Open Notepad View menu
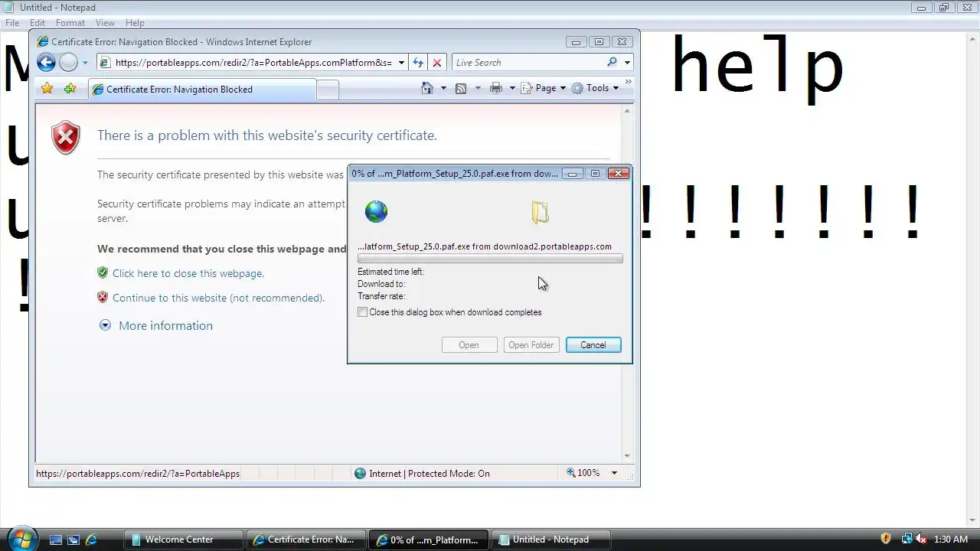Viewport: 980px width, 551px height. 105,23
